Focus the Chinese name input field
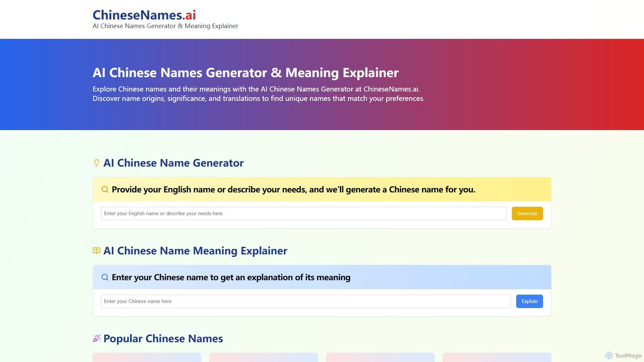Image resolution: width=644 pixels, height=362 pixels. click(x=306, y=301)
